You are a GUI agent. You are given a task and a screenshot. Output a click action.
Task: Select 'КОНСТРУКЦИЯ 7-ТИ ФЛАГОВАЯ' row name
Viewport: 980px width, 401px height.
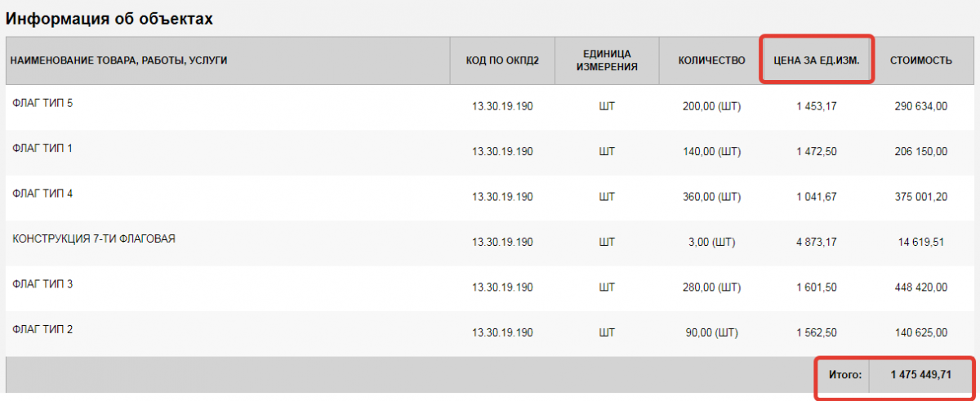[x=94, y=239]
